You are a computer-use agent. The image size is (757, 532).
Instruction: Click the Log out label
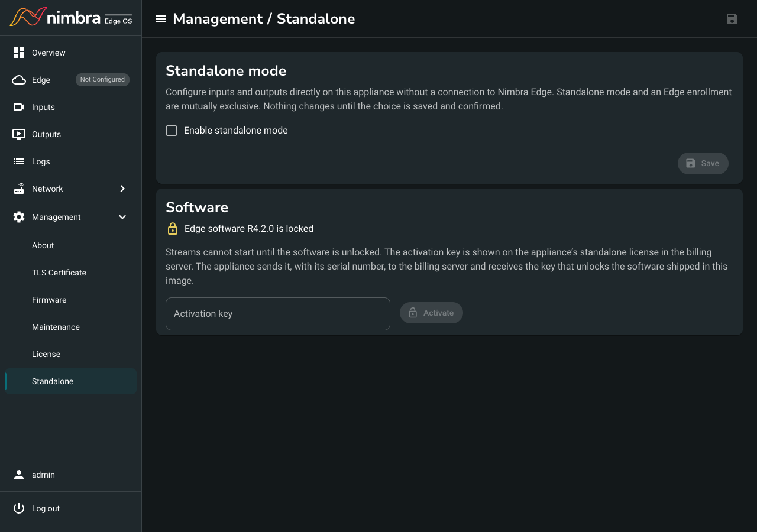[46, 508]
